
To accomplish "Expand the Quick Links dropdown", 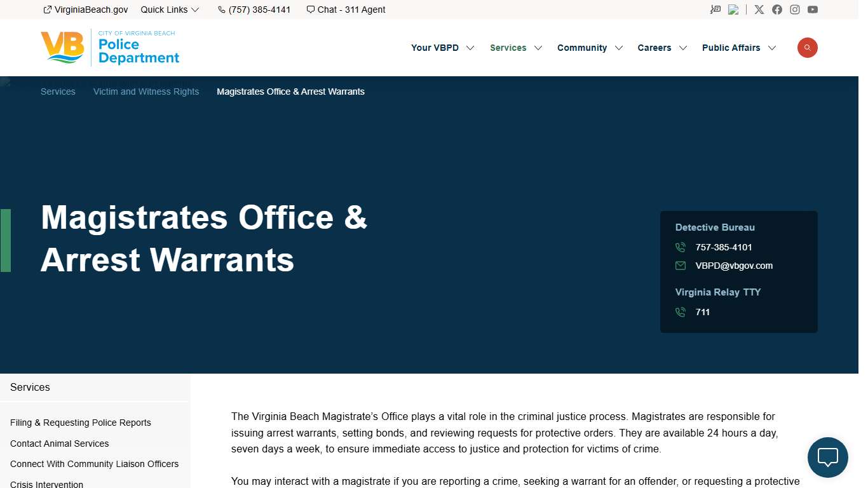I will click(x=169, y=10).
